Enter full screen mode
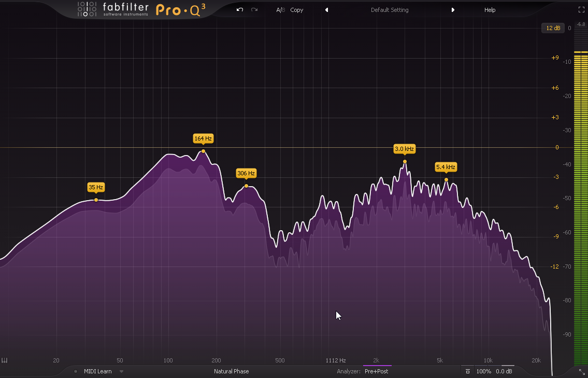 click(581, 10)
